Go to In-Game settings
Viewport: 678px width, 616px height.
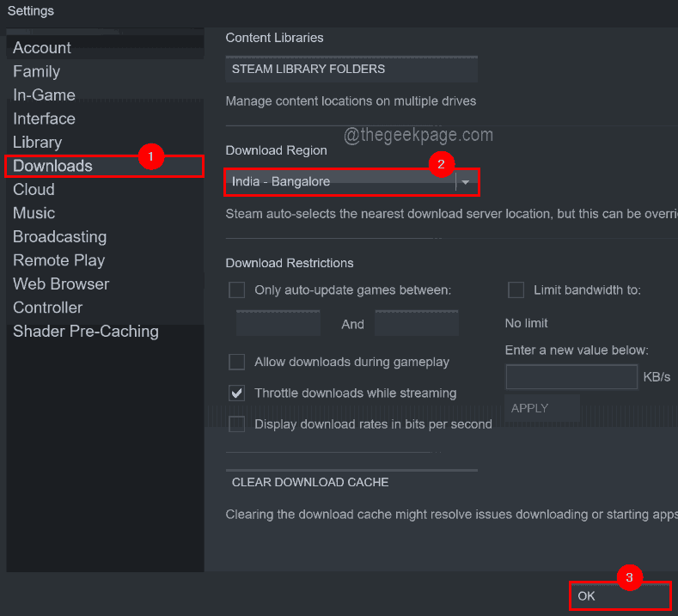(x=44, y=95)
